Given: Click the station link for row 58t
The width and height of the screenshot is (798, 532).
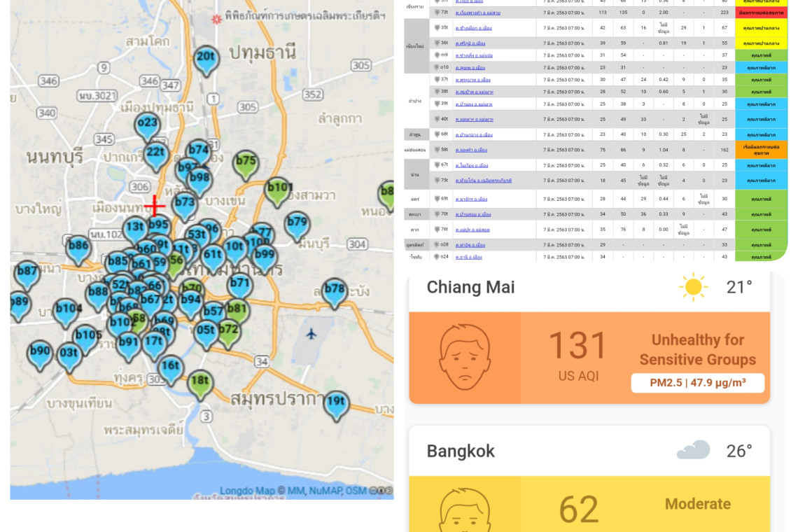Looking at the screenshot, I should (x=471, y=150).
